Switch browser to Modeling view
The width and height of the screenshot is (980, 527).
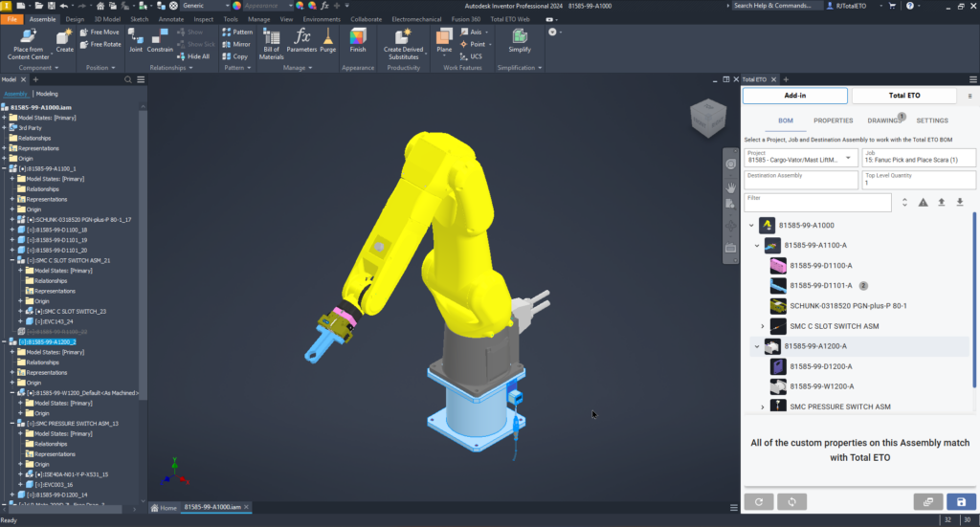(47, 94)
